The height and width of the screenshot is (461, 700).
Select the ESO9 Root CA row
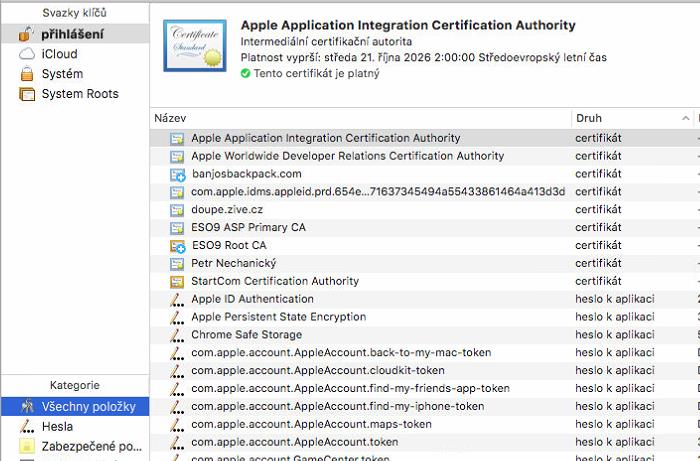[425, 245]
